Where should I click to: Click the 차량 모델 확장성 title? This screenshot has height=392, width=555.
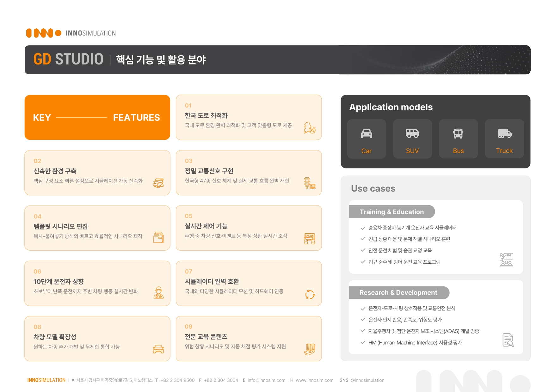(55, 337)
